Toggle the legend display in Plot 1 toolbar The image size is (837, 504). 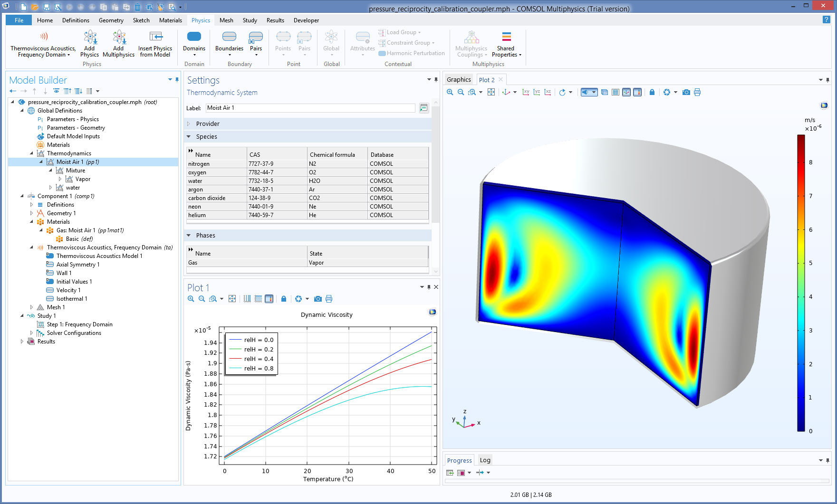pyautogui.click(x=269, y=299)
